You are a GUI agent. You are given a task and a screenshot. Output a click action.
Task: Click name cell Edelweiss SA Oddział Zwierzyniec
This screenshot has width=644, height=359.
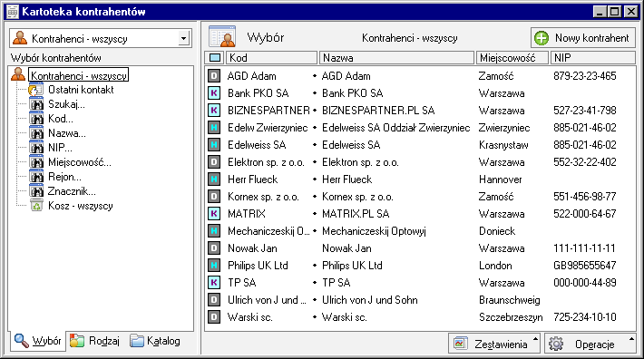(x=396, y=128)
